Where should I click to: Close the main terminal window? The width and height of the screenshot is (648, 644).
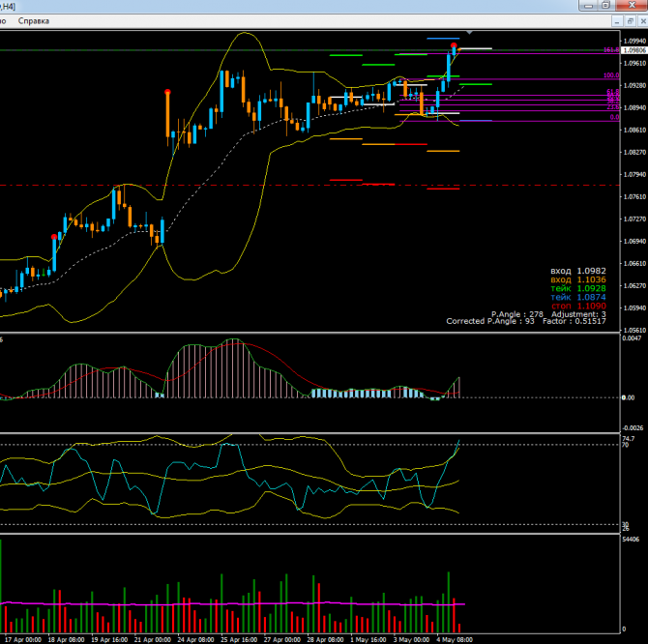632,5
